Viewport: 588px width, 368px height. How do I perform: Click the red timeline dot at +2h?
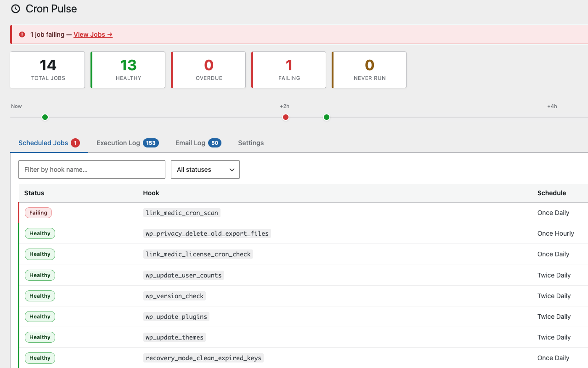coord(286,117)
